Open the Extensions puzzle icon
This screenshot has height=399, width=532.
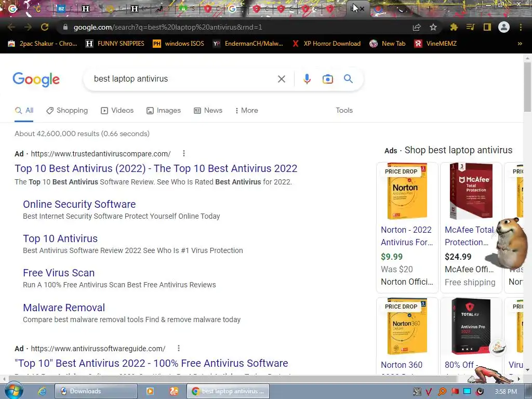click(454, 27)
